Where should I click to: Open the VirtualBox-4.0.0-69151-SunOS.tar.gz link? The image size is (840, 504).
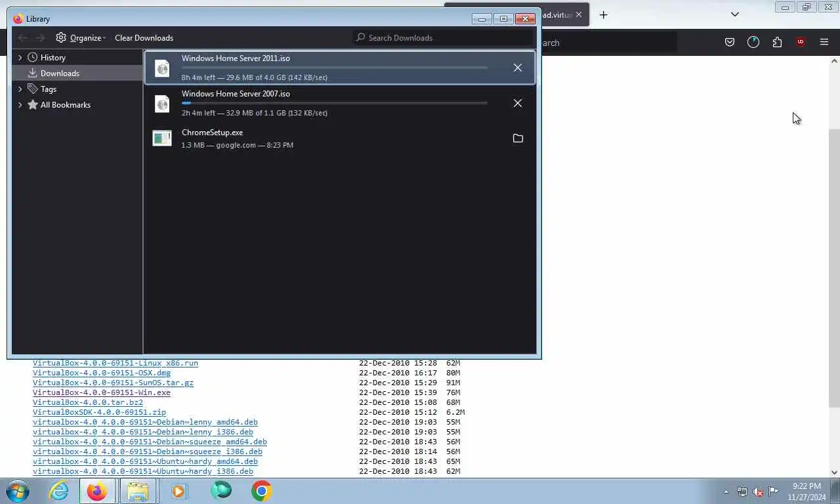[113, 383]
